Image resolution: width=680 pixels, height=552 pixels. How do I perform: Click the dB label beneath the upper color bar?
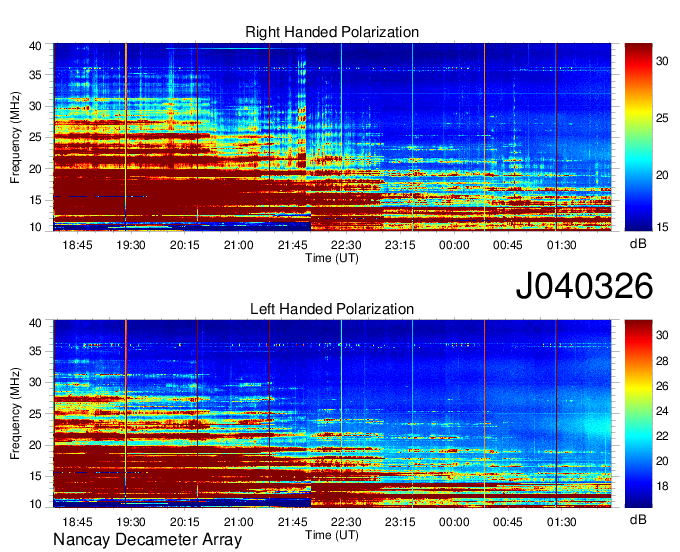[638, 244]
